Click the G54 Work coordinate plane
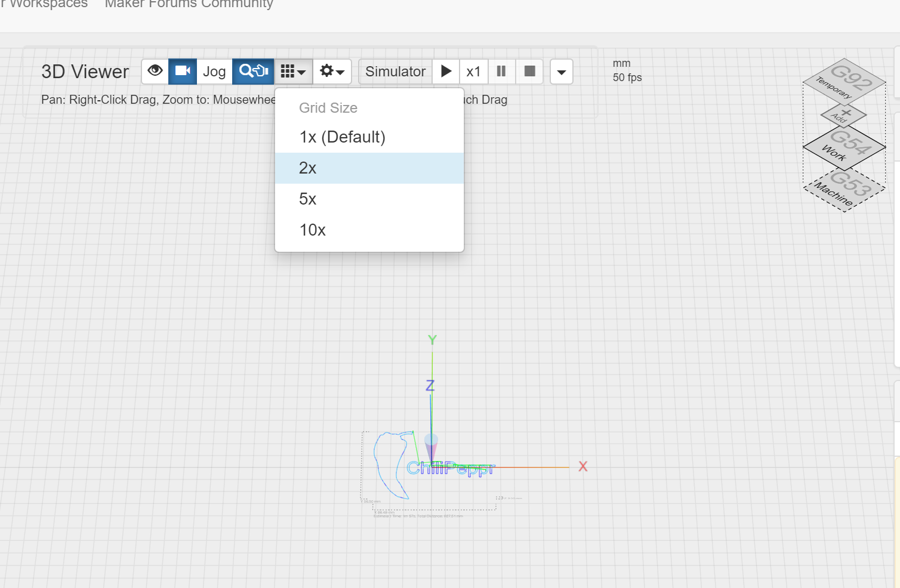 point(844,147)
